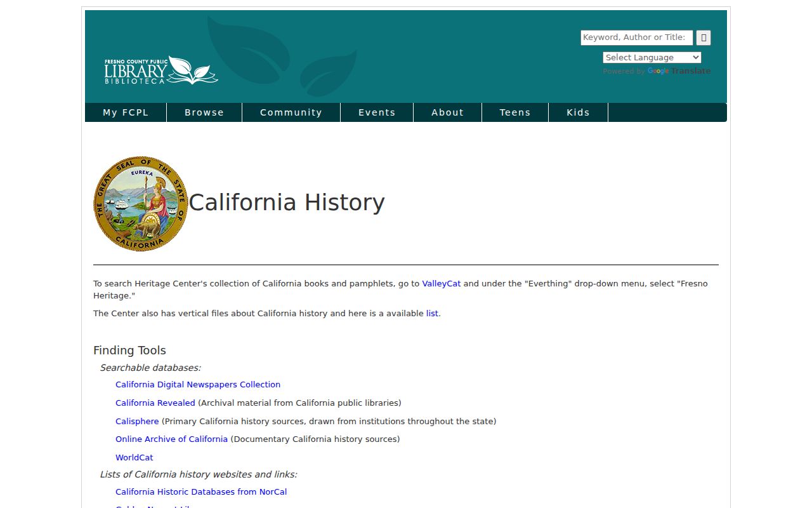Viewport: 812px width, 508px height.
Task: Open the Kids menu
Action: pyautogui.click(x=578, y=112)
